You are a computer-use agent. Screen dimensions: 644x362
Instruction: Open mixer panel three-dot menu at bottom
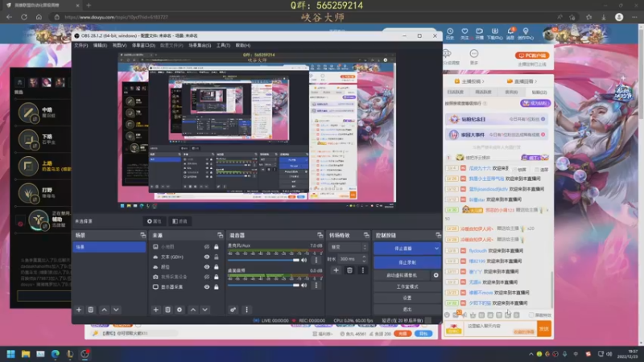pyautogui.click(x=246, y=310)
